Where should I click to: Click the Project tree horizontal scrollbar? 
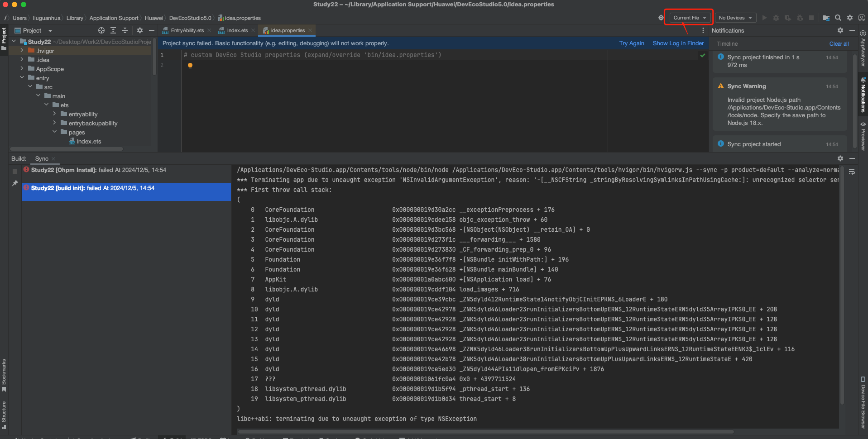(x=67, y=148)
